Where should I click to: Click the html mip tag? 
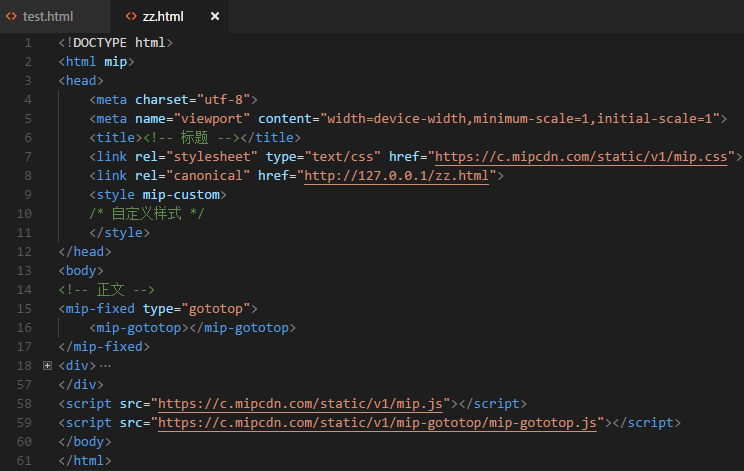[x=96, y=62]
